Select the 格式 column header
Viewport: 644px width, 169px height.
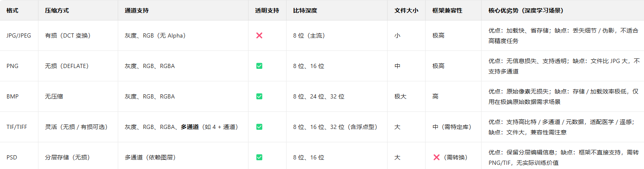pos(12,10)
